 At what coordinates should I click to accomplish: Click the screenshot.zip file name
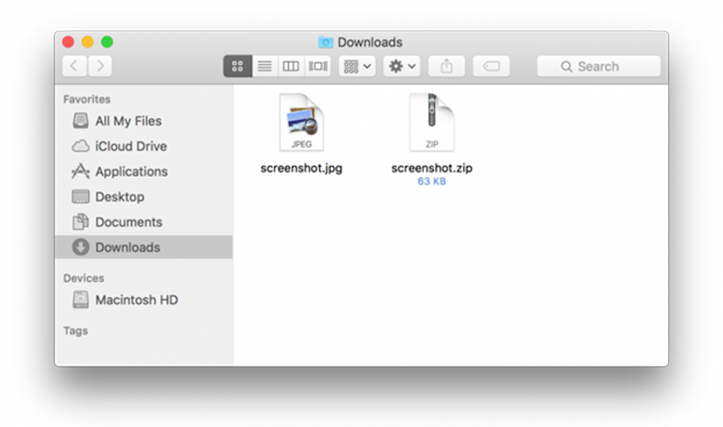[432, 168]
